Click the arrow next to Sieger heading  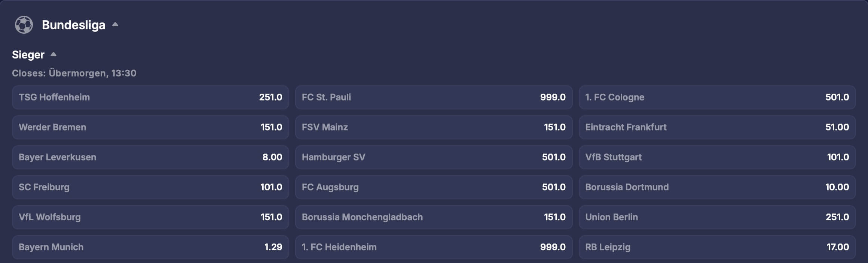[x=54, y=54]
